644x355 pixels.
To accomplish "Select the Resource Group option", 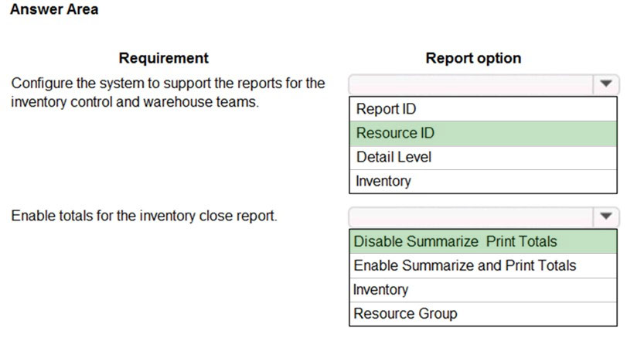I will [x=483, y=313].
